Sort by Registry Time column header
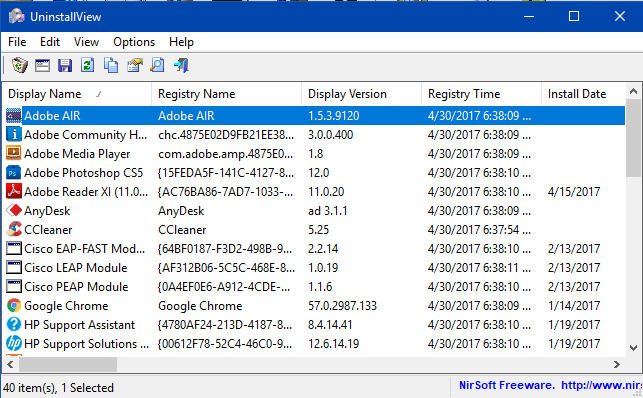This screenshot has height=398, width=643. coord(481,94)
